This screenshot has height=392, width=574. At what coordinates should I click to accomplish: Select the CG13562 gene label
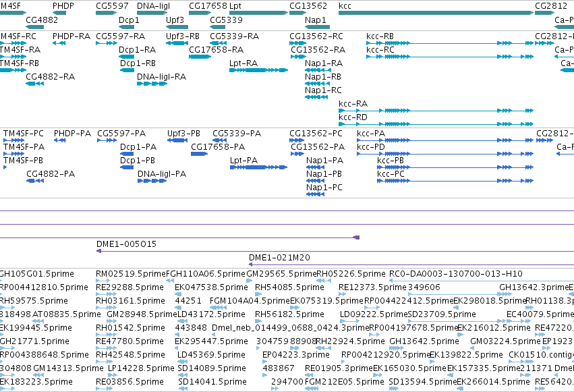(x=308, y=6)
